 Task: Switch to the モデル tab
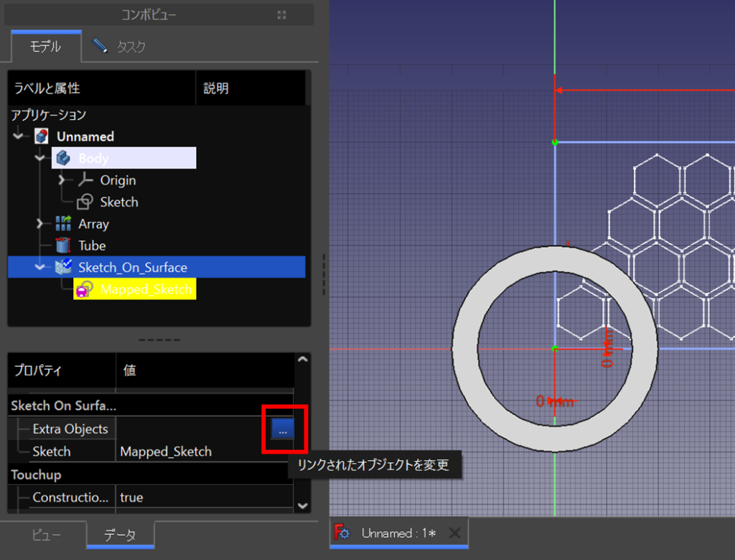click(x=46, y=47)
